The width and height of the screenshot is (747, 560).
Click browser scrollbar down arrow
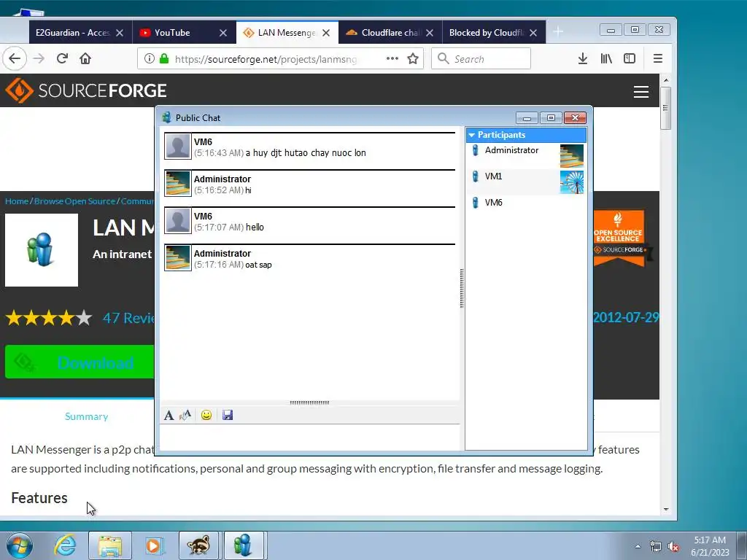click(x=666, y=509)
